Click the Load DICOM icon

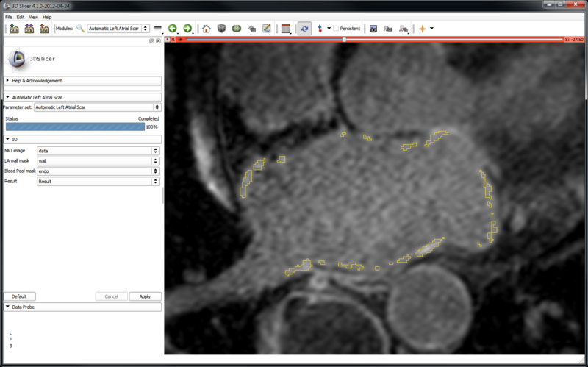(x=29, y=29)
